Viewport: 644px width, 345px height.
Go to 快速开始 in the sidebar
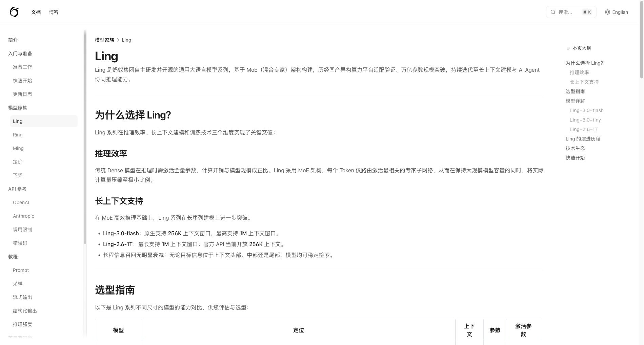tap(22, 81)
